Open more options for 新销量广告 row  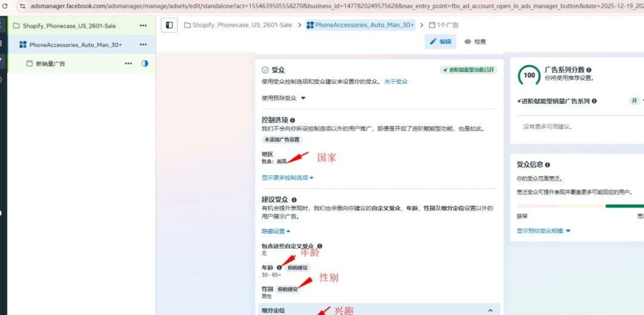pos(128,63)
